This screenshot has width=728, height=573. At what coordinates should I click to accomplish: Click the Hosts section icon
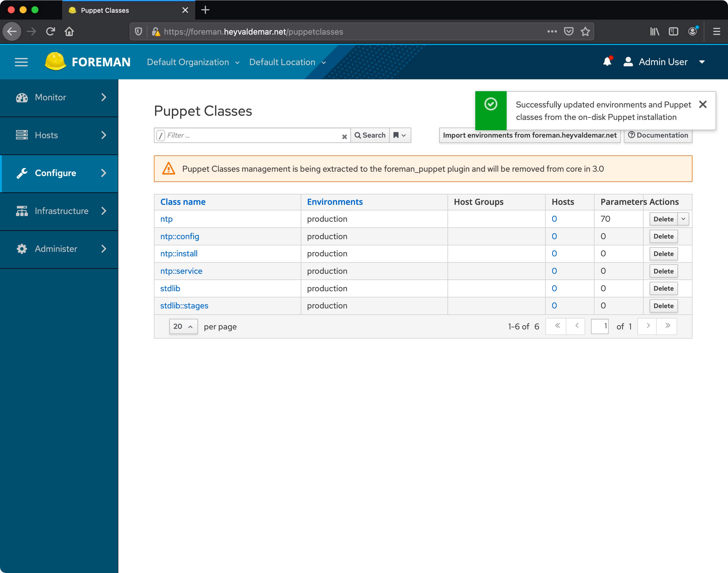tap(21, 135)
